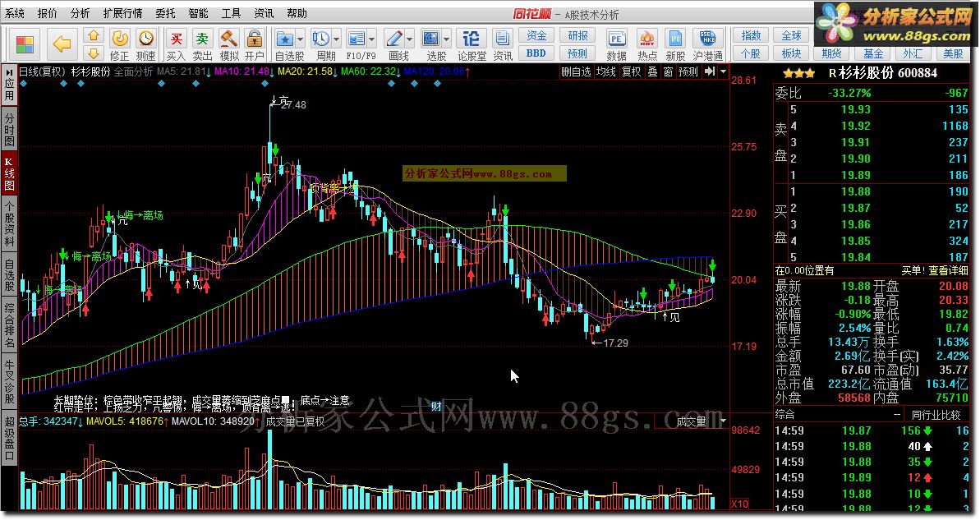
Task: Open the 智能 menu
Action: click(x=198, y=13)
